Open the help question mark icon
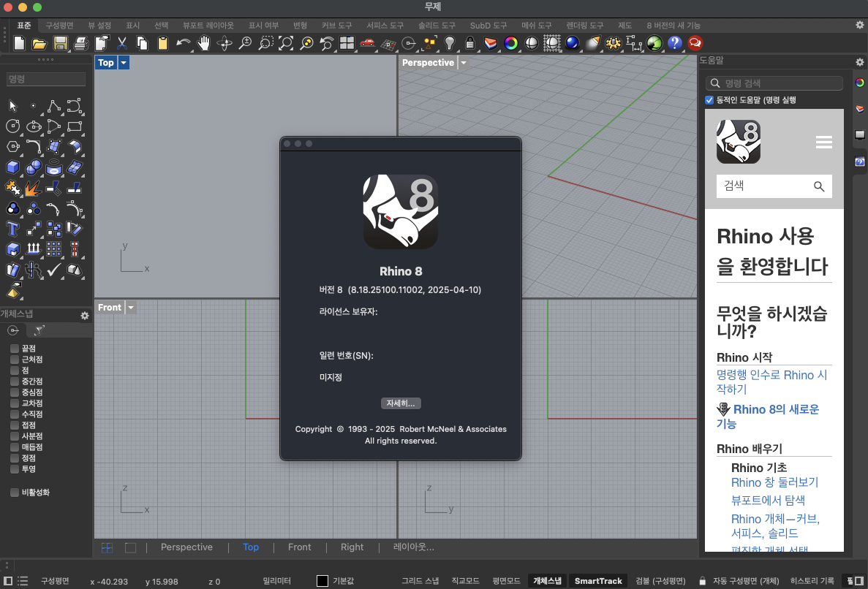Image resolution: width=868 pixels, height=589 pixels. [674, 43]
